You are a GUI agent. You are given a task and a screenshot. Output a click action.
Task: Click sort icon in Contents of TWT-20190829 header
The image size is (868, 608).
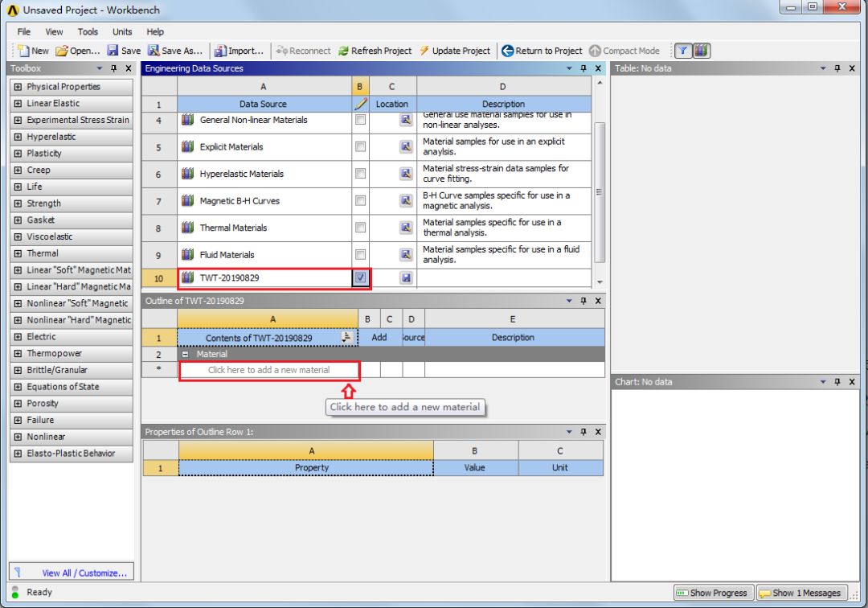pos(346,337)
